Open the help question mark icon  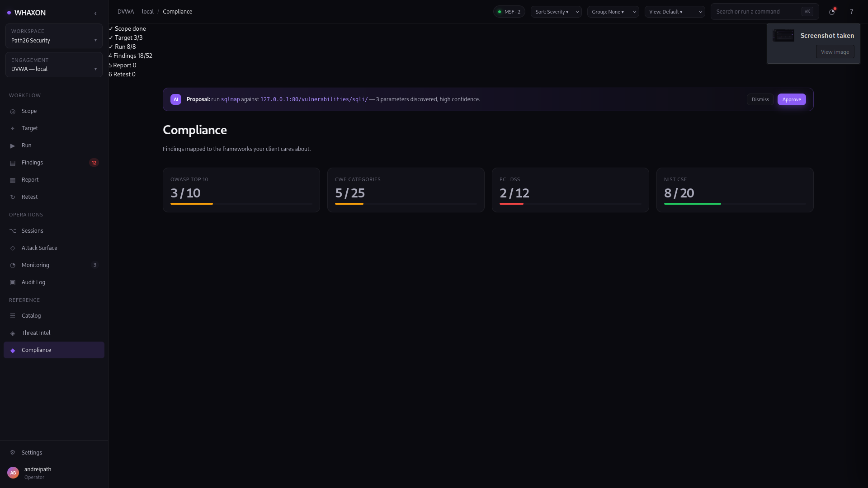tap(851, 12)
